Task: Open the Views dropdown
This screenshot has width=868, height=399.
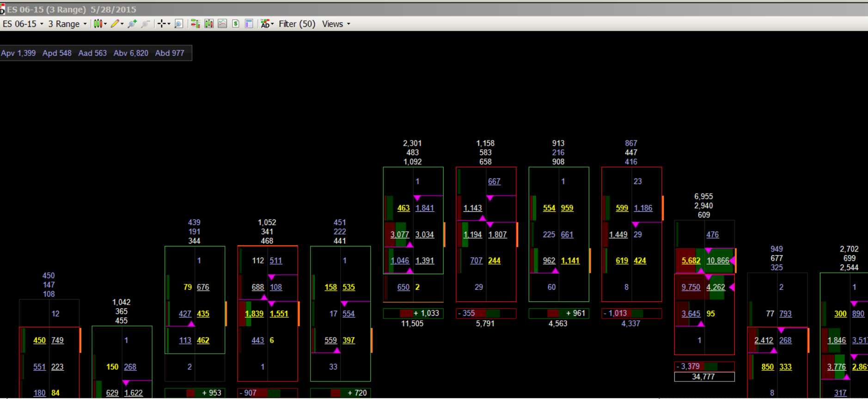Action: point(336,24)
